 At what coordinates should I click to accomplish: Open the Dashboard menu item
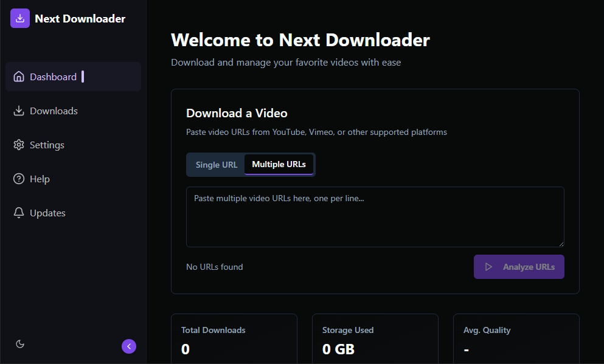coord(53,77)
